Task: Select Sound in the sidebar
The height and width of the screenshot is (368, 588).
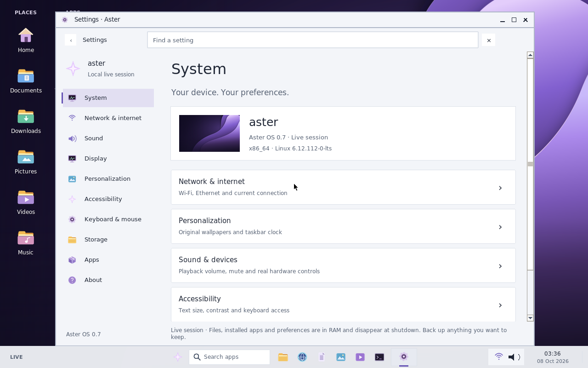Action: tap(108, 138)
